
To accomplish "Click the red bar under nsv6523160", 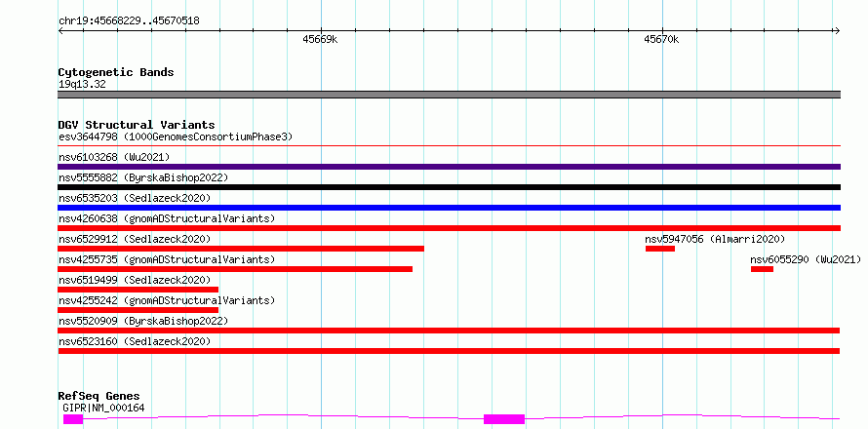I will click(449, 351).
